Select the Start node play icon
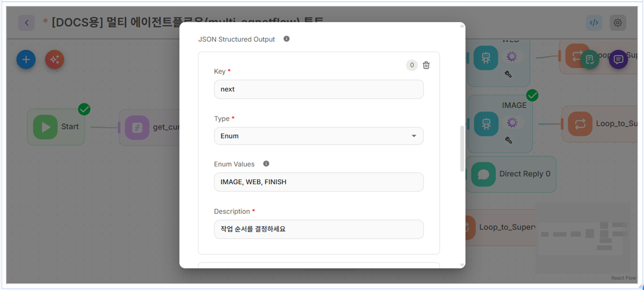 tap(45, 127)
